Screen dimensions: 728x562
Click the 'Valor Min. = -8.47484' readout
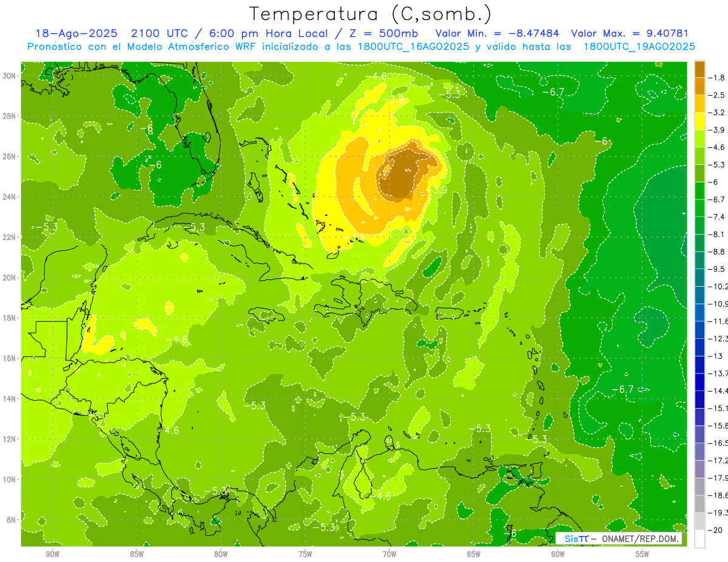pyautogui.click(x=497, y=34)
